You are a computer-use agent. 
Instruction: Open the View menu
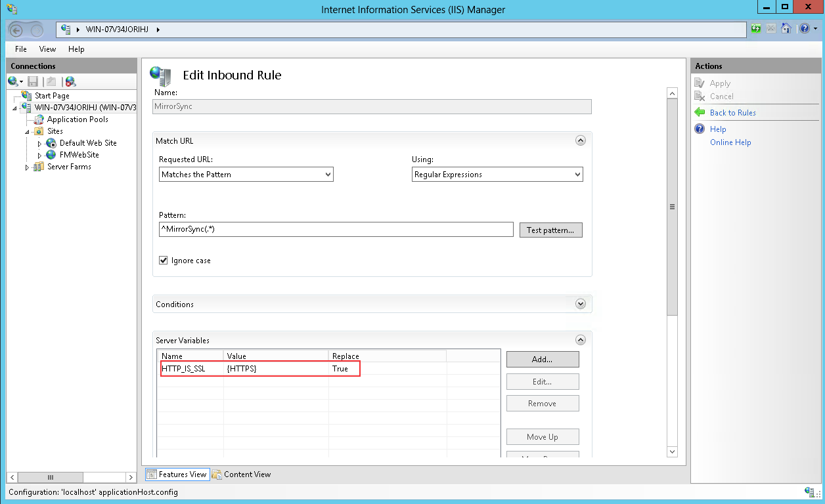[47, 49]
